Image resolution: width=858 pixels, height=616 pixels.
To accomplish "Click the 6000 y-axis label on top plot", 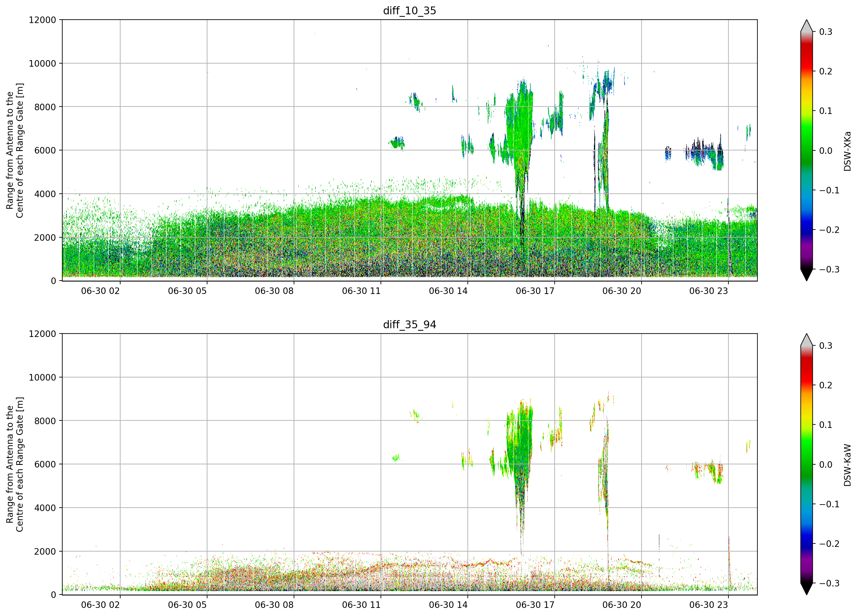I will point(45,150).
